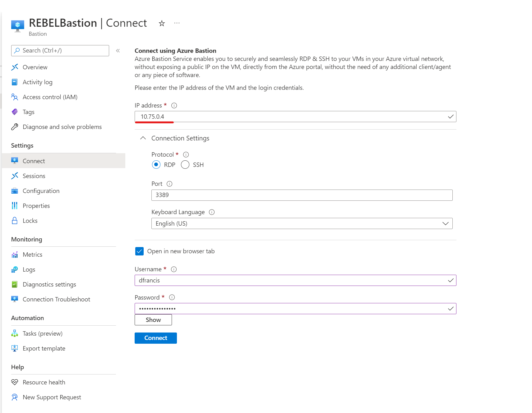
Task: Click the Search (Ctrl+/) field
Action: pos(60,51)
